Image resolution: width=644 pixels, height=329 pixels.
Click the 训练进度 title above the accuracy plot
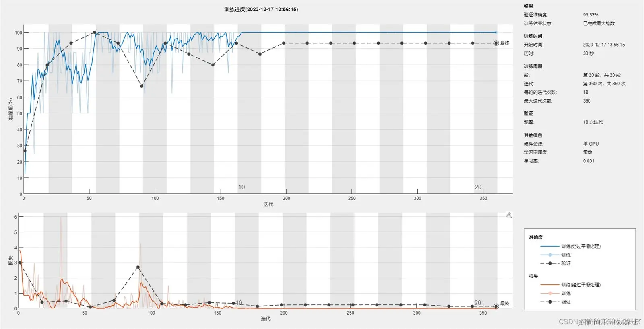[x=261, y=9]
